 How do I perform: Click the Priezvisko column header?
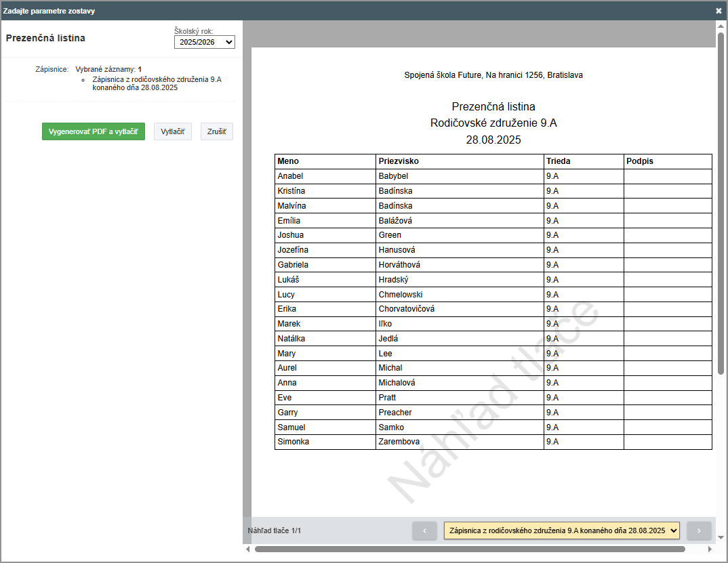tap(399, 161)
